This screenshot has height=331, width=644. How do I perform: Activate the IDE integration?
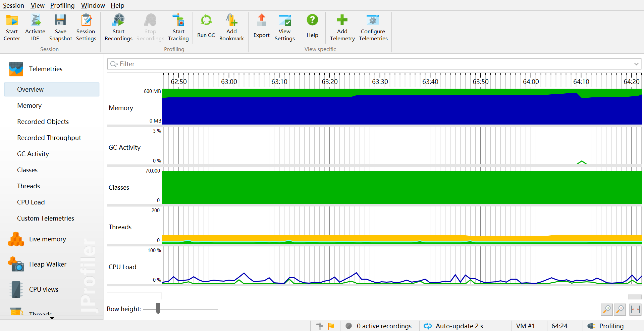click(35, 28)
